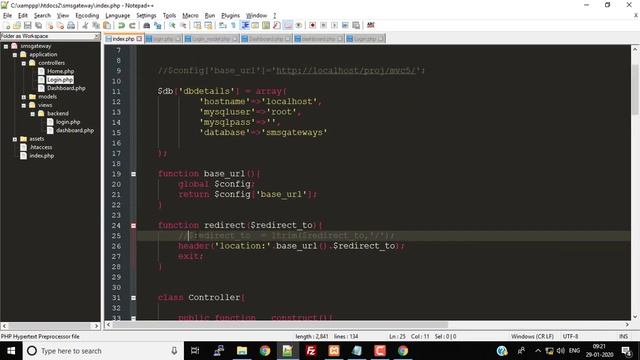Close the index.php tab with its X
Viewport: 640px width, 360px height.
139,39
